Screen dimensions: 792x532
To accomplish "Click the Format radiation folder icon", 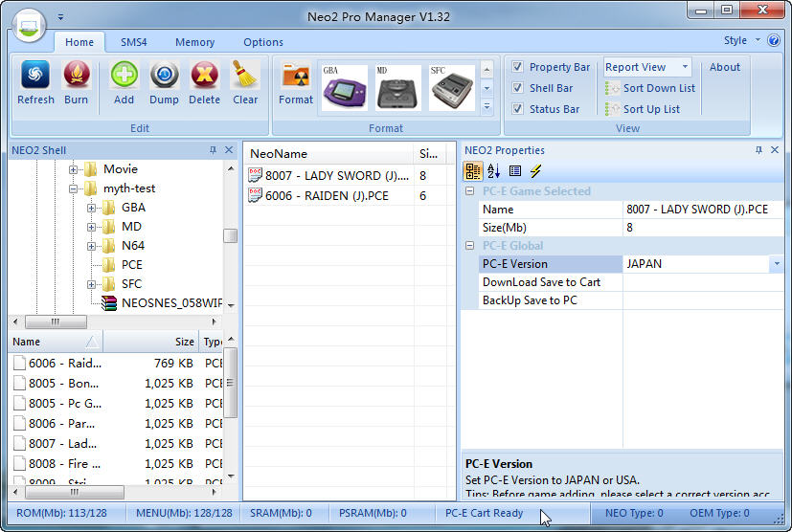I will coord(296,77).
